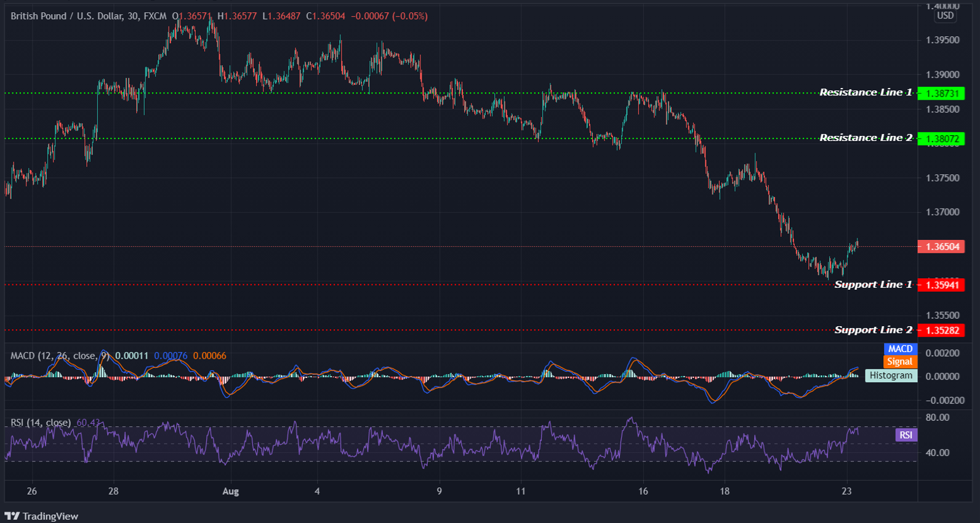
Task: Click the MACD value 0.00076
Action: tap(171, 356)
